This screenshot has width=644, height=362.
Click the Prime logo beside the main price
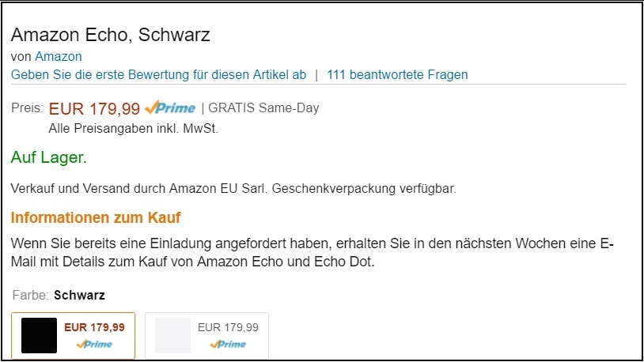(170, 108)
